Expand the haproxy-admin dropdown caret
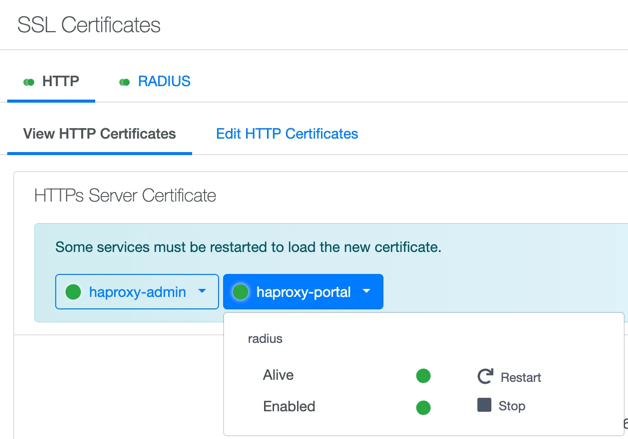This screenshot has width=628, height=439. coord(202,292)
